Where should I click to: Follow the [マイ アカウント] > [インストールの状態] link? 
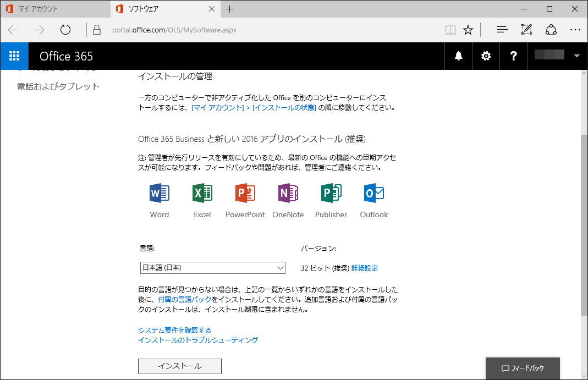(254, 108)
